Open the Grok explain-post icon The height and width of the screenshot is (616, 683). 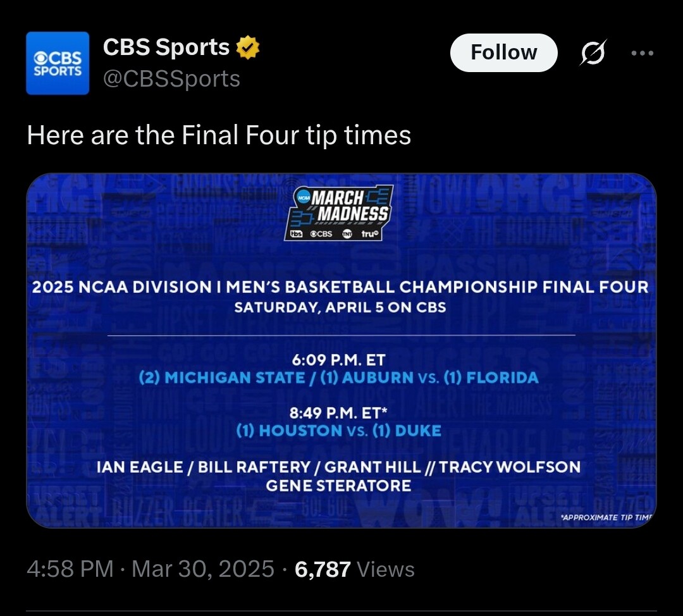click(x=593, y=52)
